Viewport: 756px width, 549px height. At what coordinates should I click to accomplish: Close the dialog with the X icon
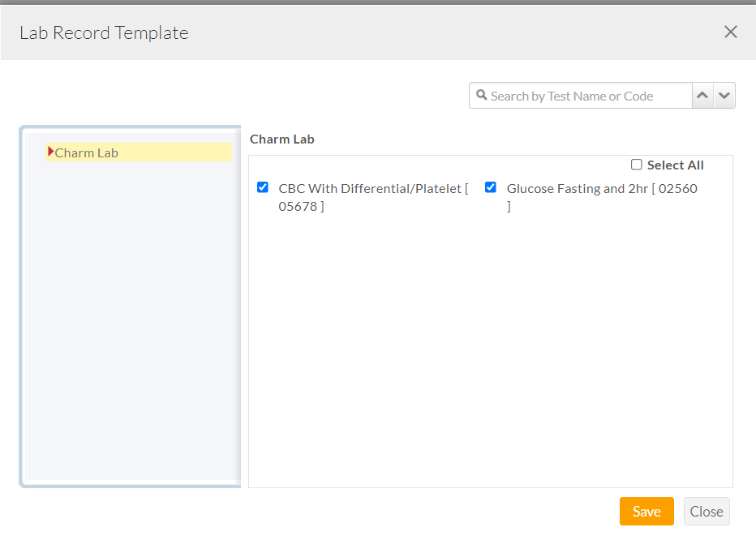click(730, 32)
